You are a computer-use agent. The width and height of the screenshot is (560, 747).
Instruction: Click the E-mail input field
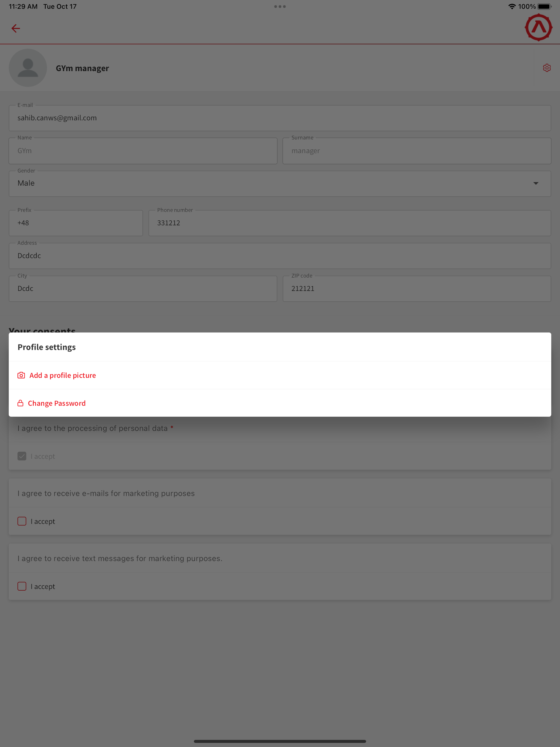280,118
